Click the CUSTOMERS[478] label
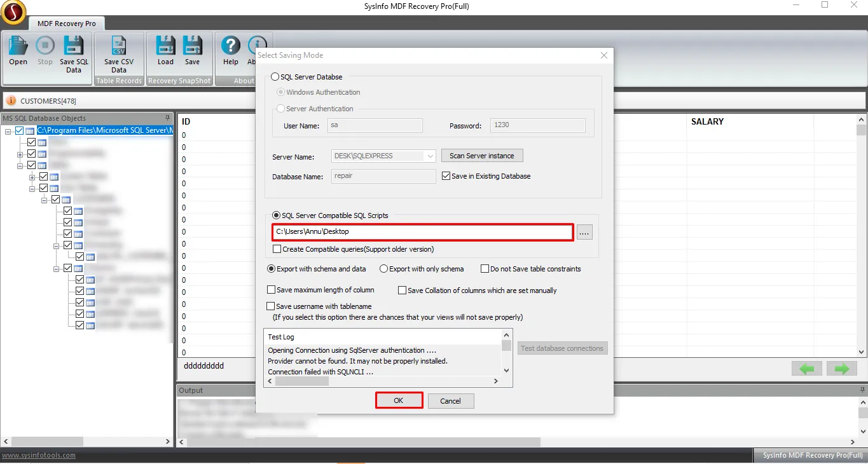The image size is (868, 464). [48, 101]
